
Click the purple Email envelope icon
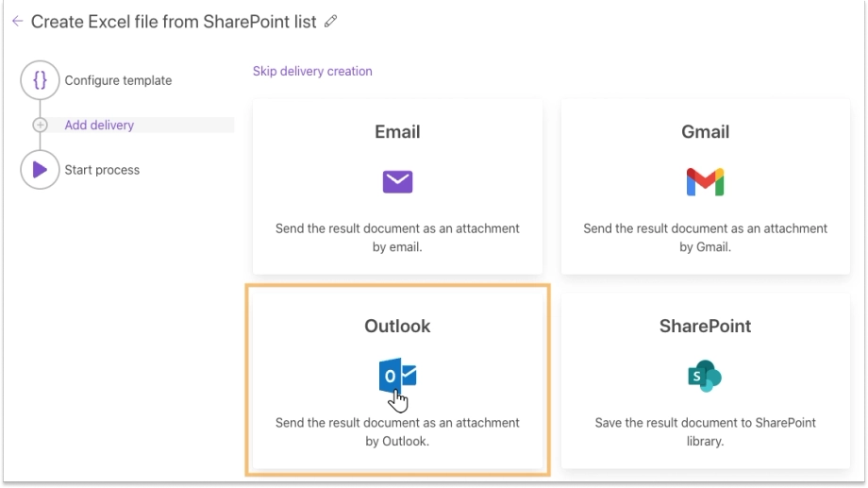pos(397,181)
